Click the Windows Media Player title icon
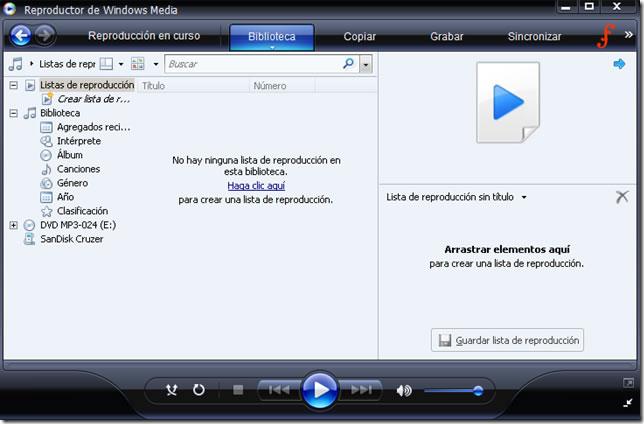The image size is (644, 424). click(x=9, y=9)
